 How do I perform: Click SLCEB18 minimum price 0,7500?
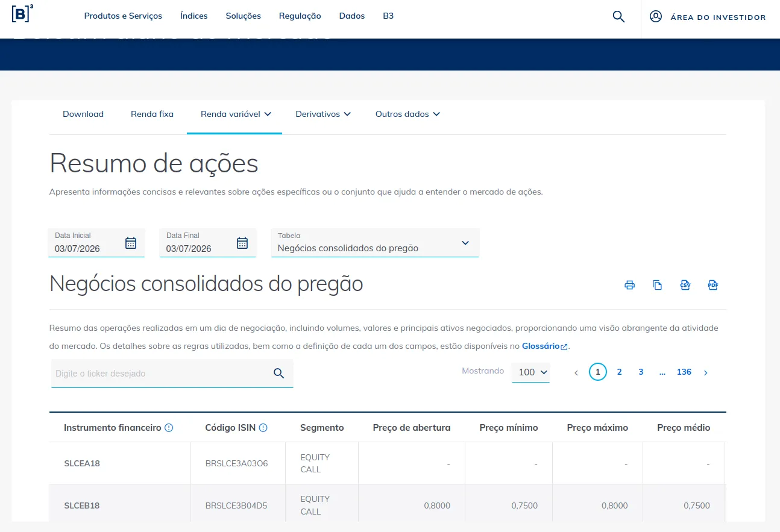(524, 506)
